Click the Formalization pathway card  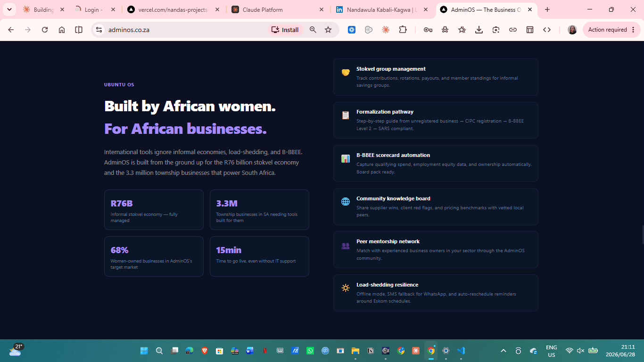coord(436,120)
